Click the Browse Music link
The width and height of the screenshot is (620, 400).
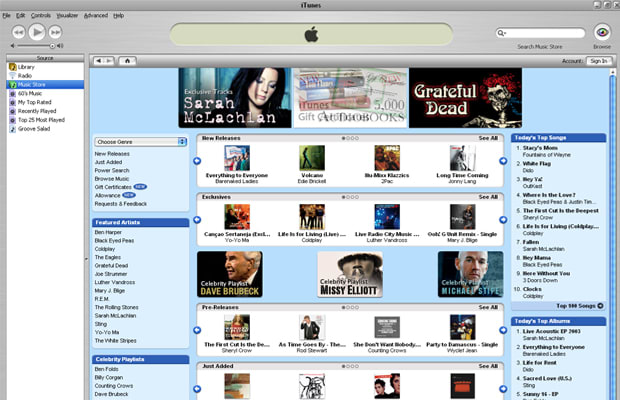point(112,179)
